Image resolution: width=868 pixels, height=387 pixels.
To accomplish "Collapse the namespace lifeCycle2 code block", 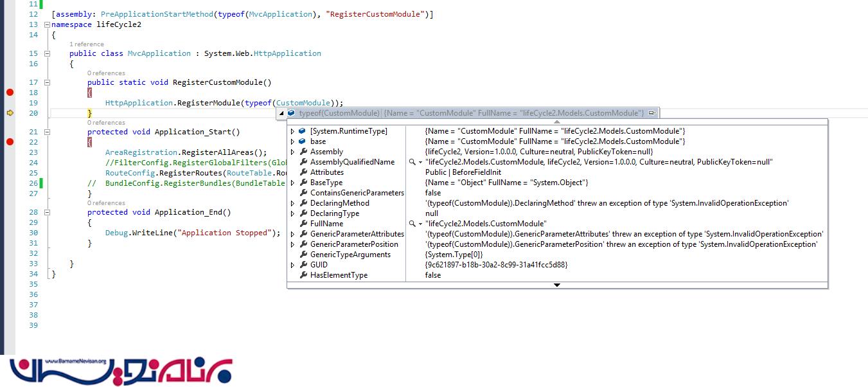I will [x=47, y=24].
